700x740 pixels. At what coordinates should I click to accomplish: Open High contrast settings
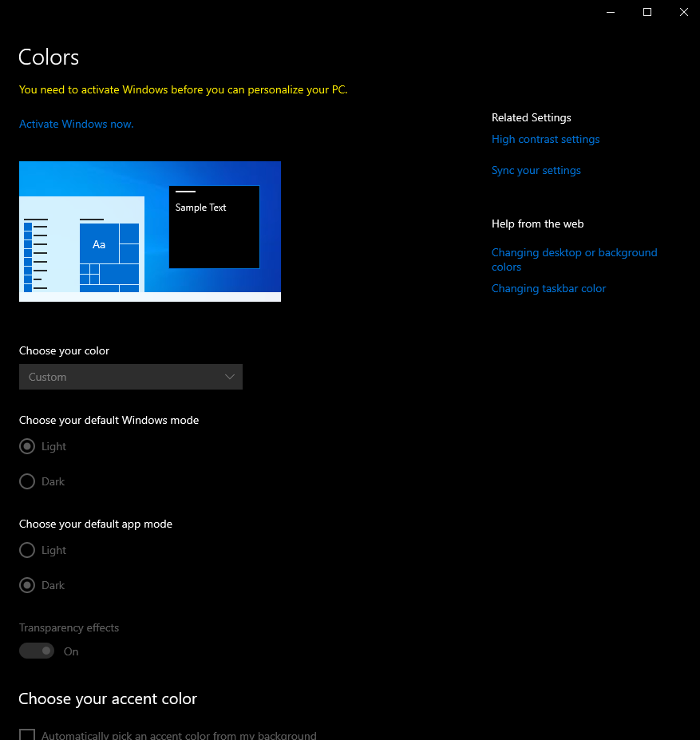pos(545,139)
